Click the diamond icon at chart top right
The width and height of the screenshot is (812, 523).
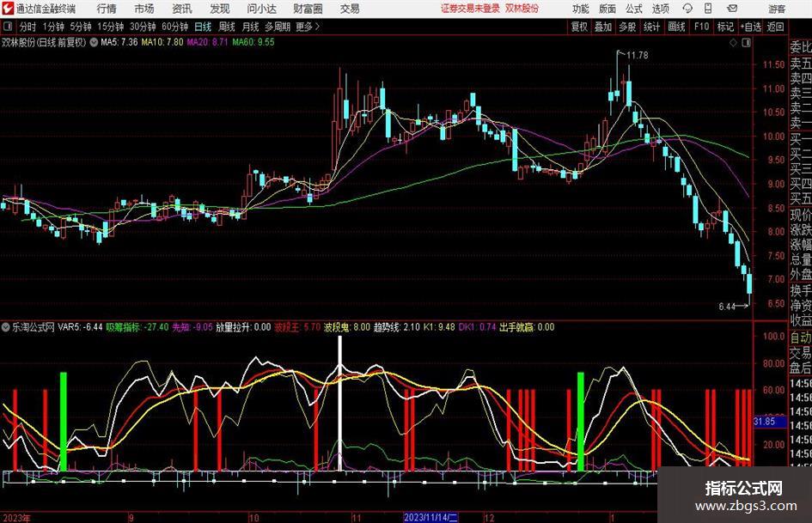pos(733,43)
